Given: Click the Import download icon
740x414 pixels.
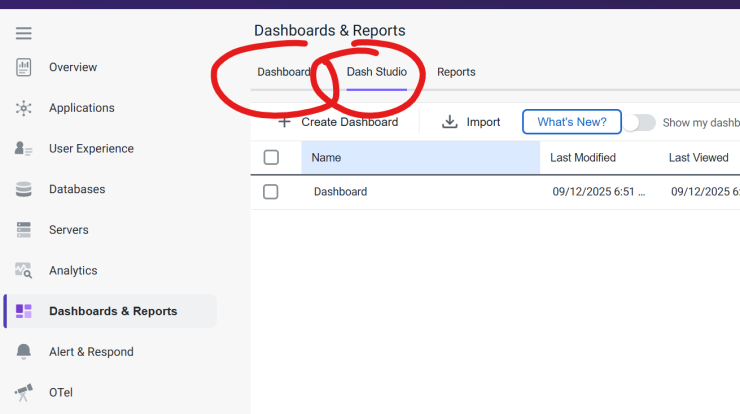Looking at the screenshot, I should point(450,122).
